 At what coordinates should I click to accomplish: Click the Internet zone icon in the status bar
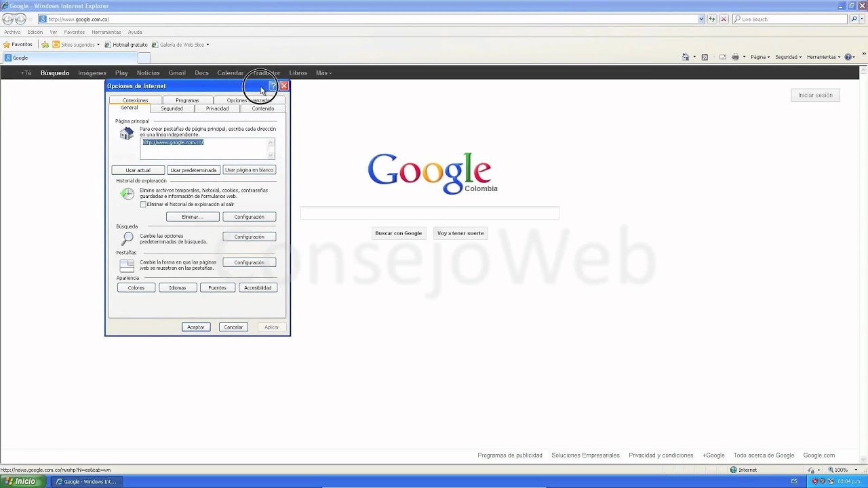coord(734,470)
